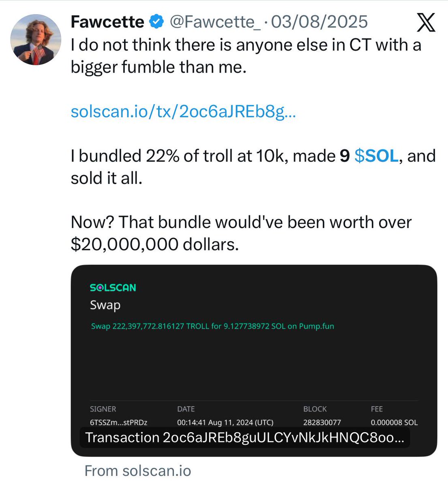448x487 pixels.
Task: Click the block number 282830077
Action: point(322,422)
